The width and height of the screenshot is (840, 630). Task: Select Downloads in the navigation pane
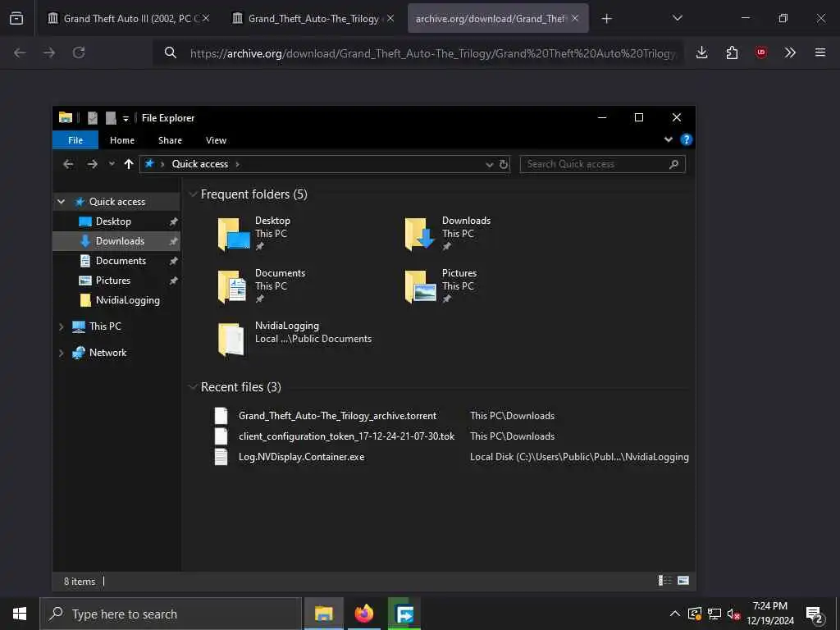[x=120, y=241]
